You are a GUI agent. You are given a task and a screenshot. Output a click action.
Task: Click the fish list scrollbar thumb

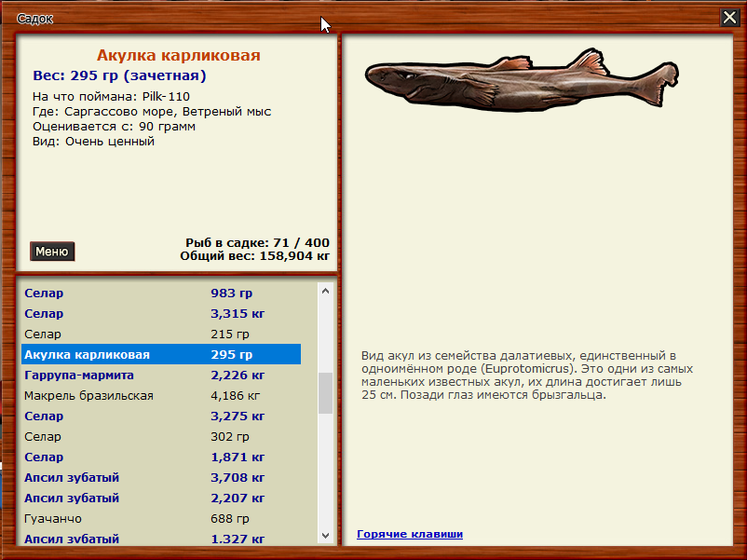325,393
